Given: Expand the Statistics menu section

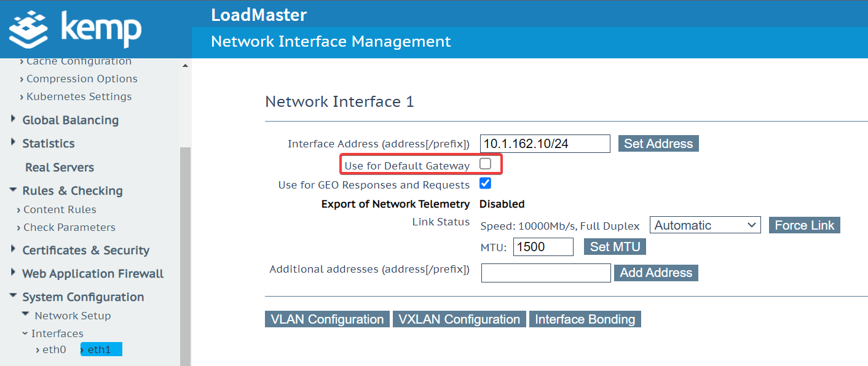Looking at the screenshot, I should [48, 144].
